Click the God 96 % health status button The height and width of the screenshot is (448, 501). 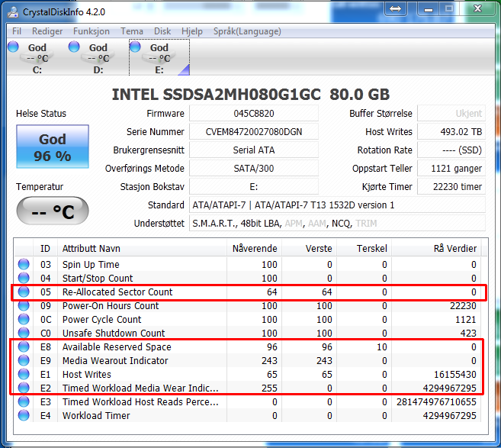53,147
